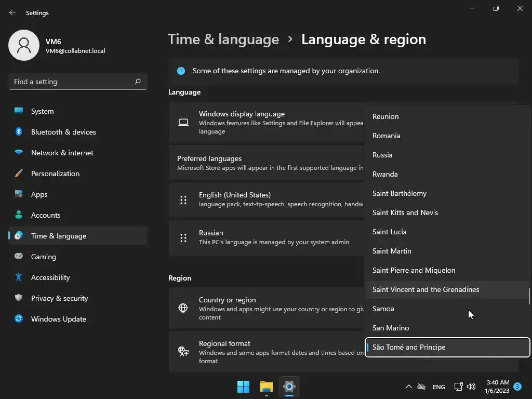
Task: Click the blue info icon in organization notice
Action: [181, 71]
